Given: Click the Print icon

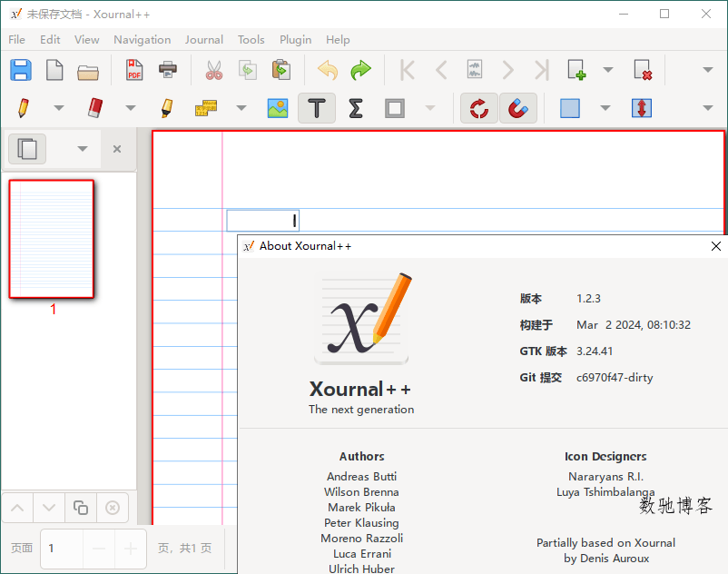Looking at the screenshot, I should tap(168, 70).
